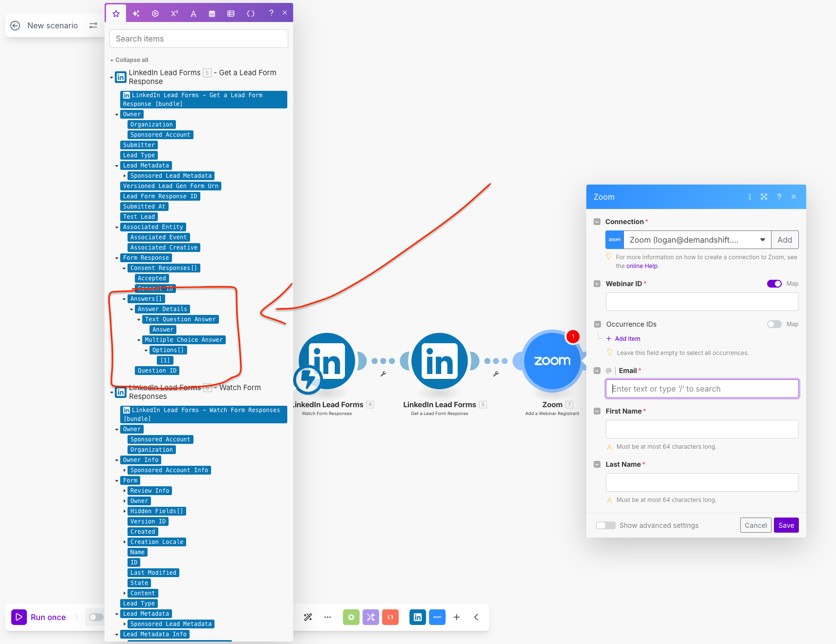Click the Webinar ID input field
836x644 pixels.
tap(702, 302)
